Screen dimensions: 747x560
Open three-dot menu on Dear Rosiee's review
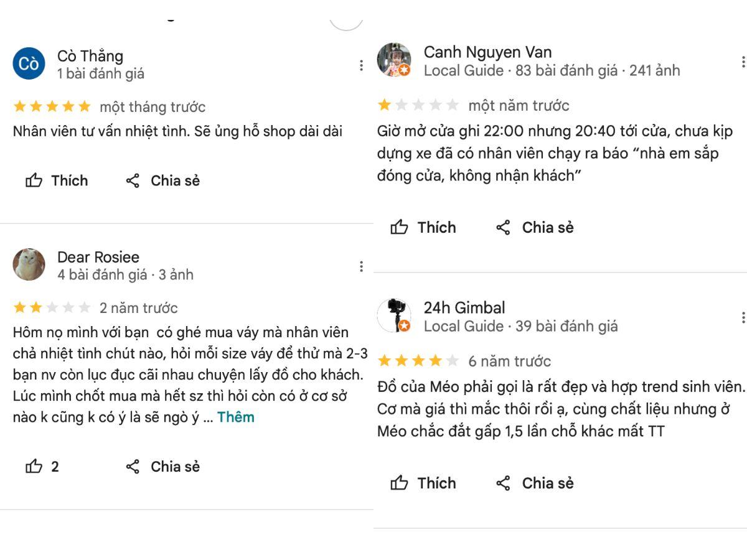pyautogui.click(x=361, y=266)
